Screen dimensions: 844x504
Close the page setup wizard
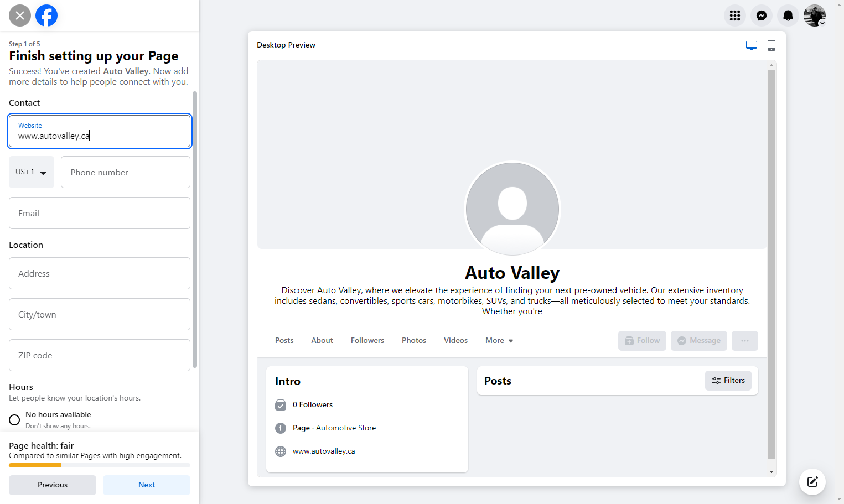tap(20, 15)
